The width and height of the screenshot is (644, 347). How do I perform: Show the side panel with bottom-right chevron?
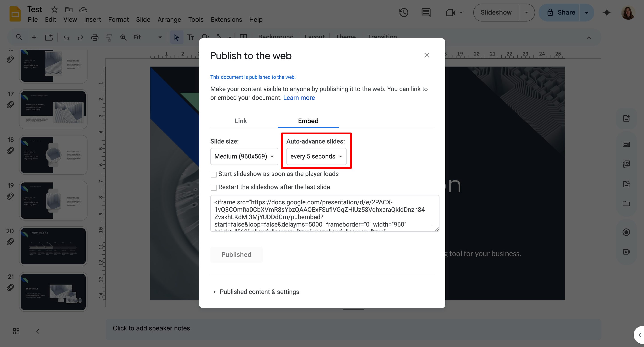(640, 335)
